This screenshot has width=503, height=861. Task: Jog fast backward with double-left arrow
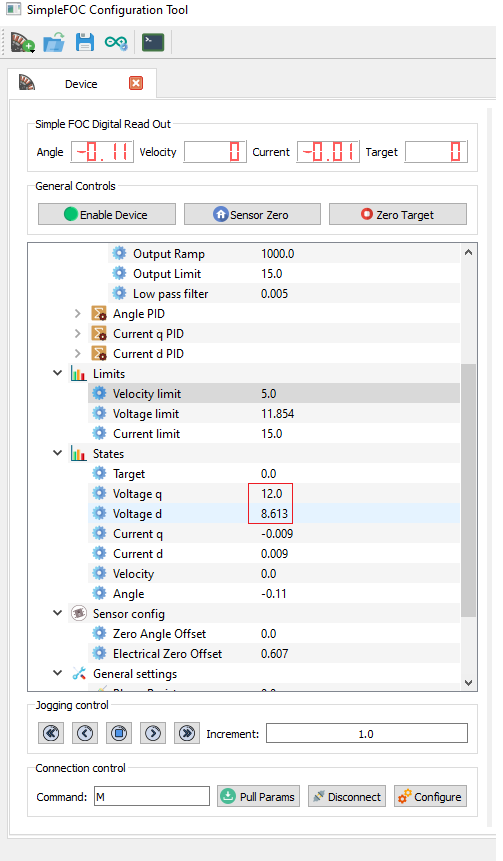pos(52,733)
